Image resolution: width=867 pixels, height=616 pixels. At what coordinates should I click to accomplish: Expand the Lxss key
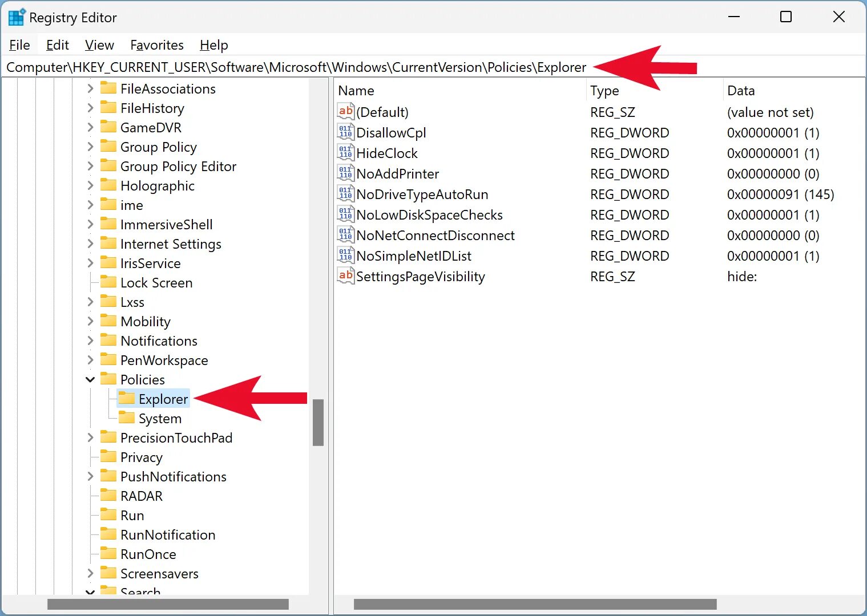(x=90, y=302)
